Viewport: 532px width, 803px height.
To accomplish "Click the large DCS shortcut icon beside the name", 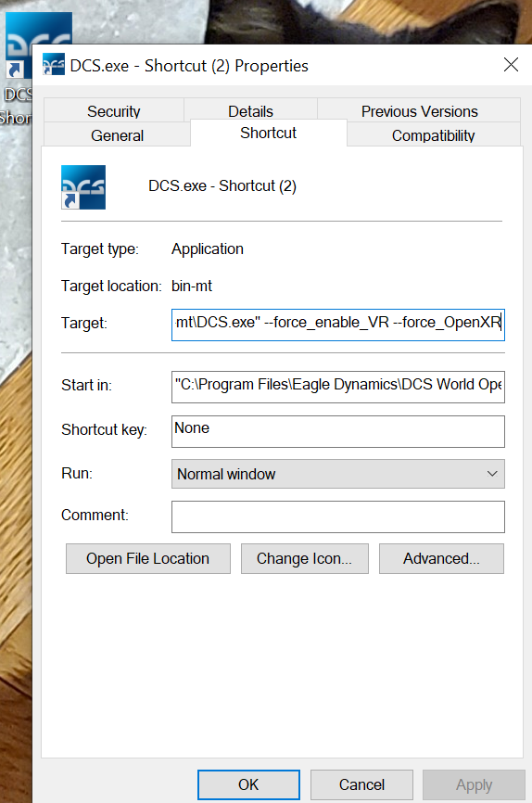I will (83, 187).
